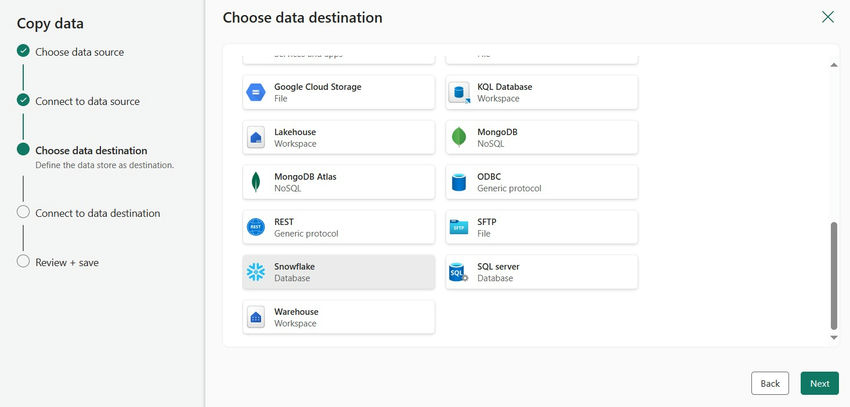850x407 pixels.
Task: Click 'File' under SFTP
Action: [484, 234]
